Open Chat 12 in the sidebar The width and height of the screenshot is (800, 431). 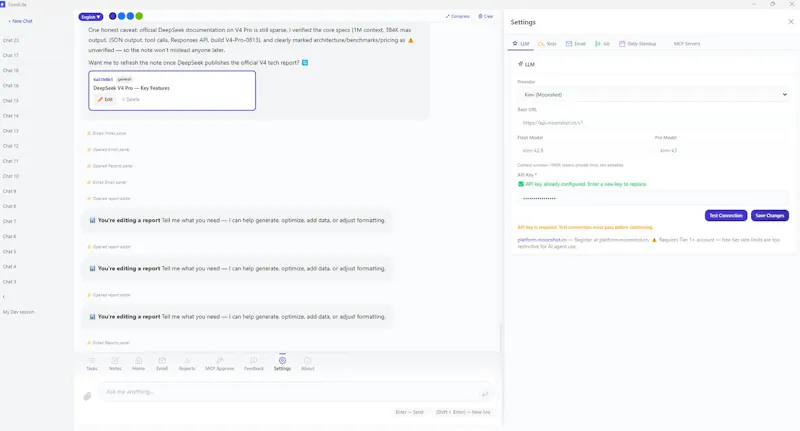click(11, 146)
